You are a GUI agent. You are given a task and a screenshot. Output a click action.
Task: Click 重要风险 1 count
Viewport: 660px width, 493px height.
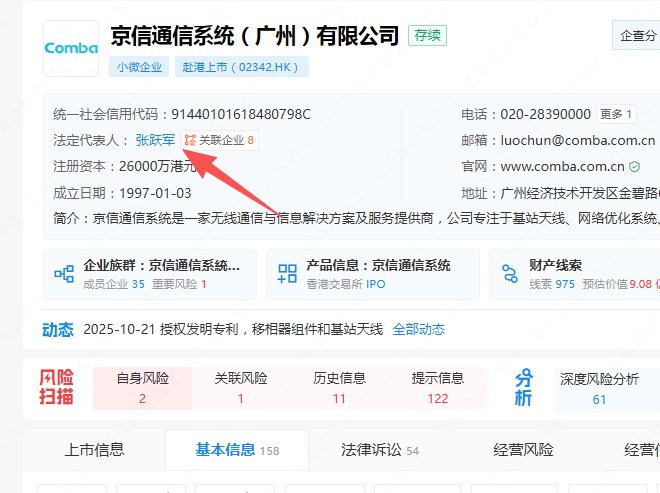(179, 284)
